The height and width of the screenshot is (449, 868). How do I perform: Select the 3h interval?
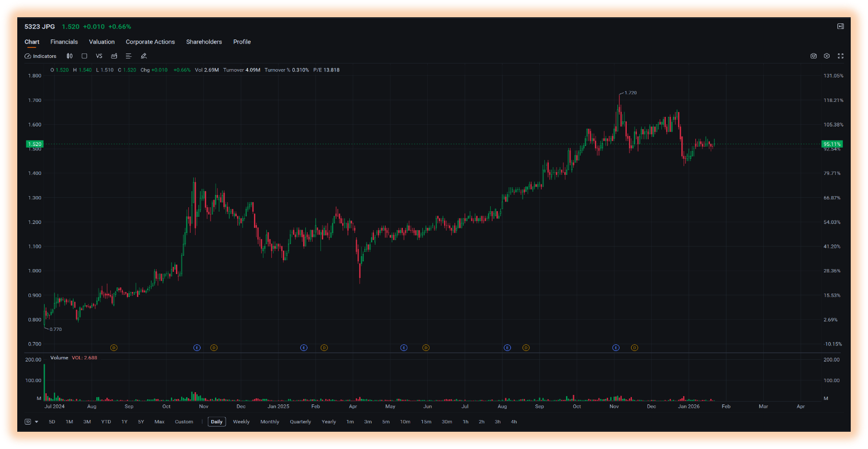[498, 422]
